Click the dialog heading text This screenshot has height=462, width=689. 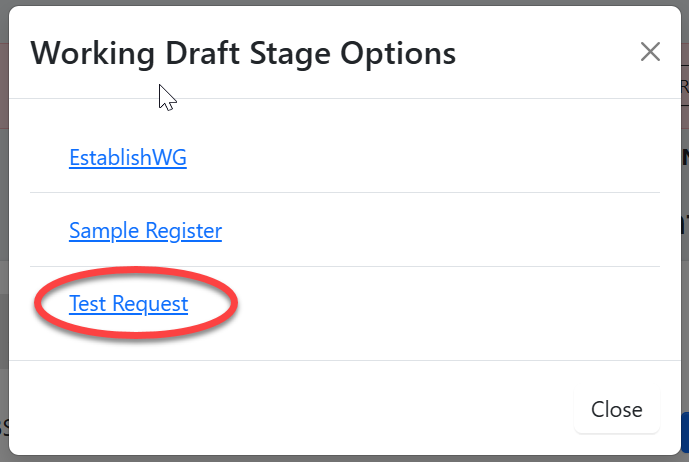click(x=243, y=53)
